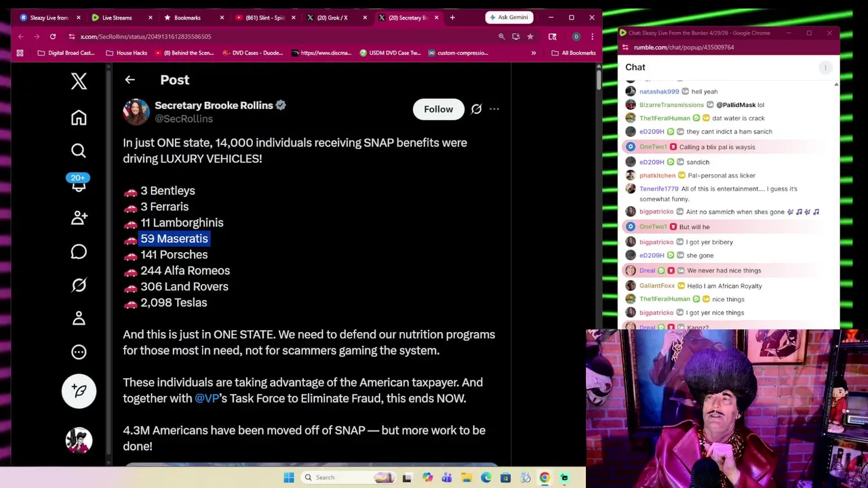Click GallantFoxx username in chat
The height and width of the screenshot is (488, 868).
657,286
